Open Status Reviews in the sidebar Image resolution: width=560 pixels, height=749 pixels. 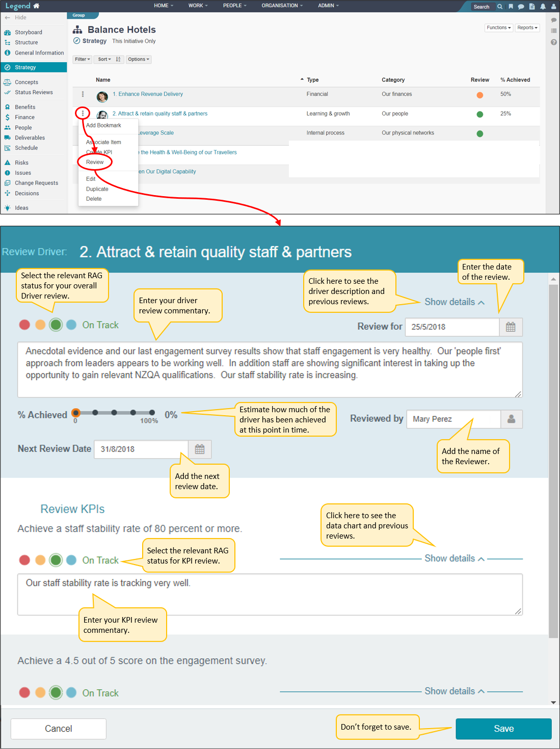pos(34,93)
